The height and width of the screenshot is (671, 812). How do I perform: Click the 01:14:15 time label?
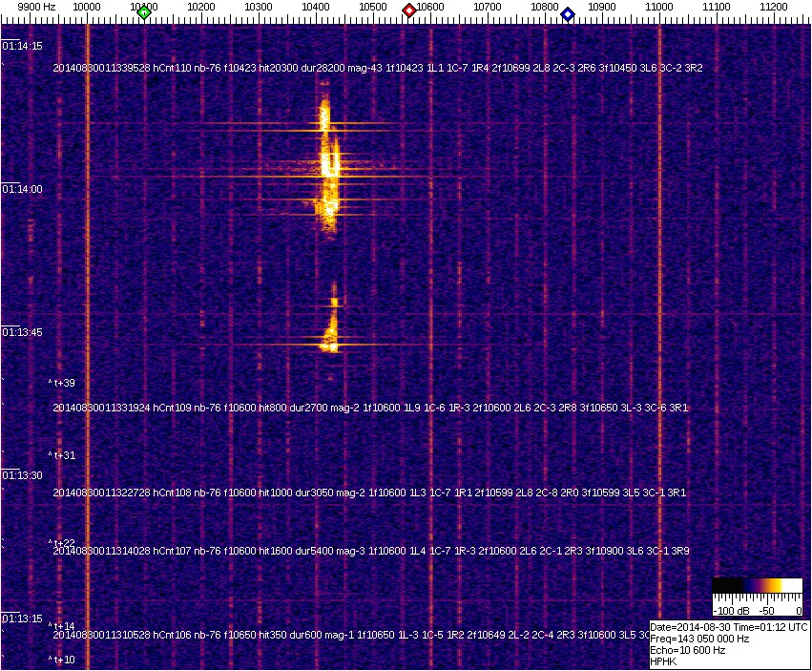[21, 46]
